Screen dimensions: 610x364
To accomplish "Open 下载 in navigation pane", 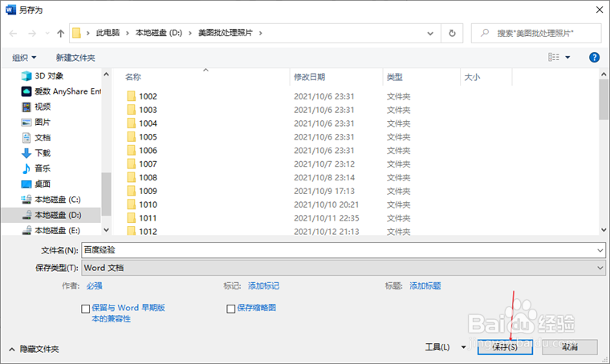I will (x=36, y=153).
